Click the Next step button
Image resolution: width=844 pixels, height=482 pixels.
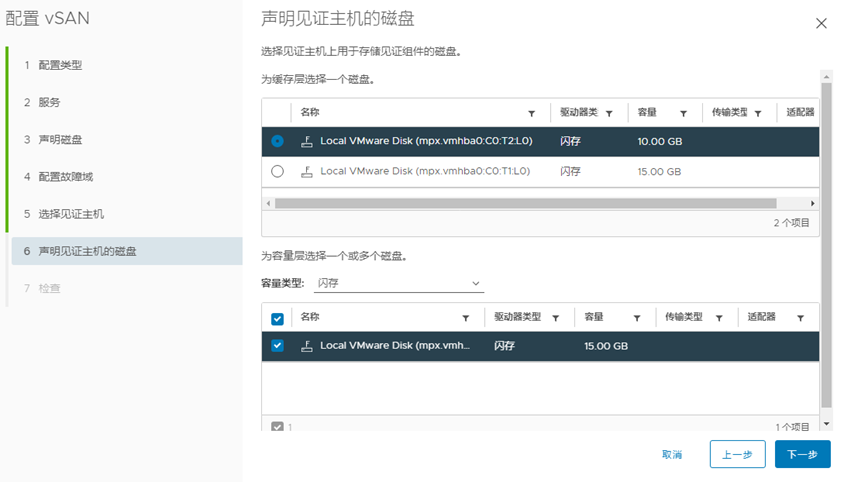(x=803, y=455)
